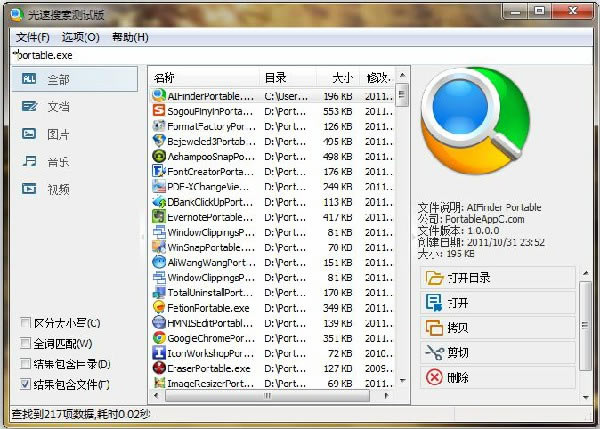Viewport: 600px width, 429px height.
Task: Click results list scroll down arrow
Action: [402, 380]
